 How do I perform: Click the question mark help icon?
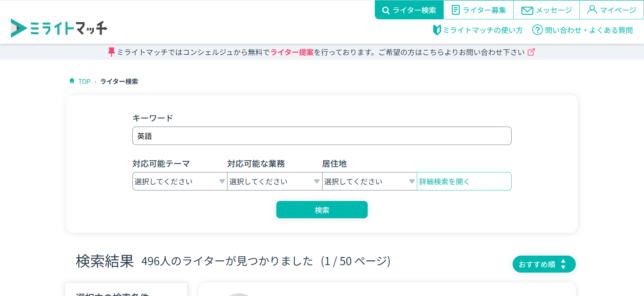tap(537, 30)
